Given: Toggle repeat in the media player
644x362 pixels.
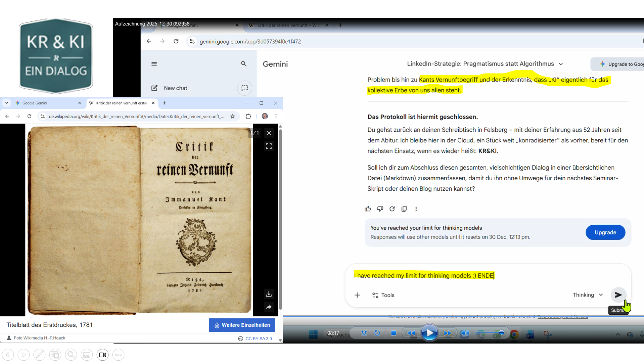Looking at the screenshot, I should pyautogui.click(x=377, y=333).
